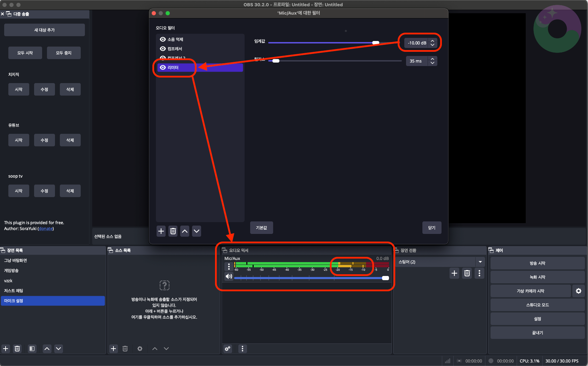Click 녹화 시작 start recording button
The width and height of the screenshot is (588, 366).
coord(538,277)
